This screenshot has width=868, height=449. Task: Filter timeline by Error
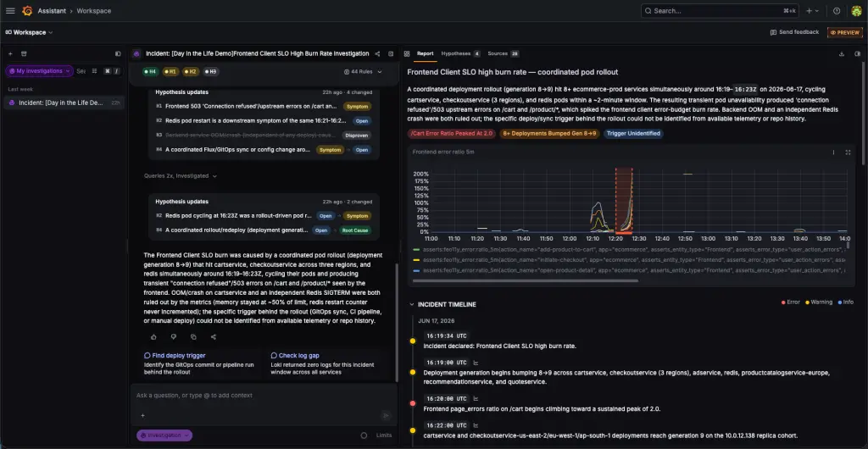click(790, 302)
